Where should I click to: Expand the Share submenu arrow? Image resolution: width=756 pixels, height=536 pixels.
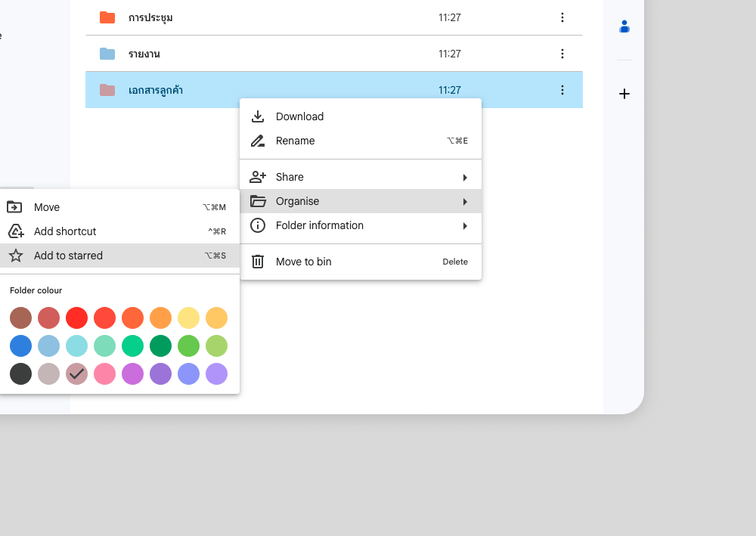[465, 177]
